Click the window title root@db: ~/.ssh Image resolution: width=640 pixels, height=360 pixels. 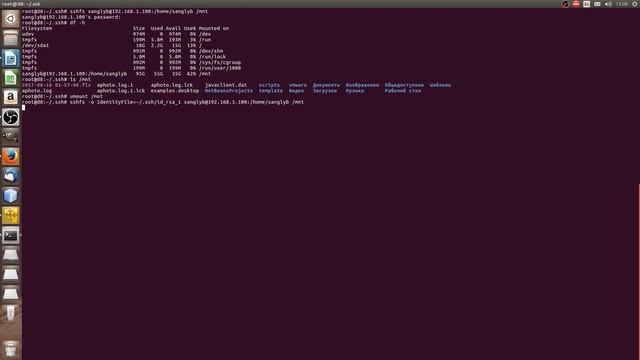pos(21,4)
